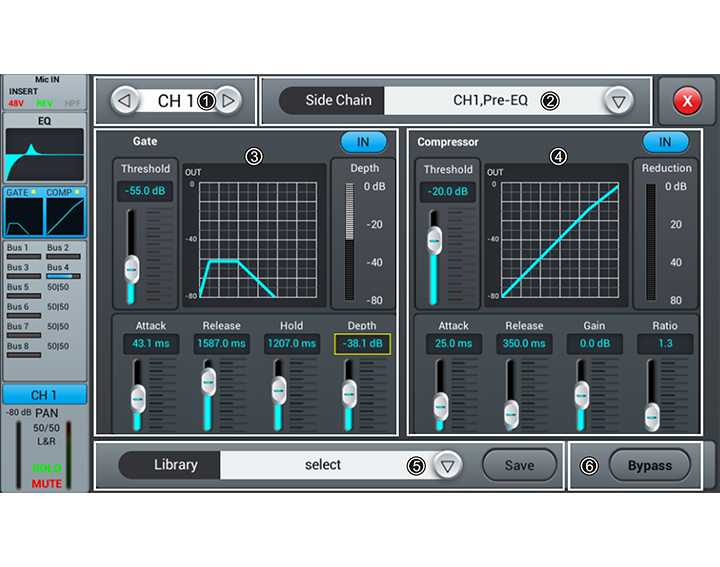Screen dimensions: 720x567
Task: Click the SOLO indicator for CH 1
Action: tap(46, 469)
